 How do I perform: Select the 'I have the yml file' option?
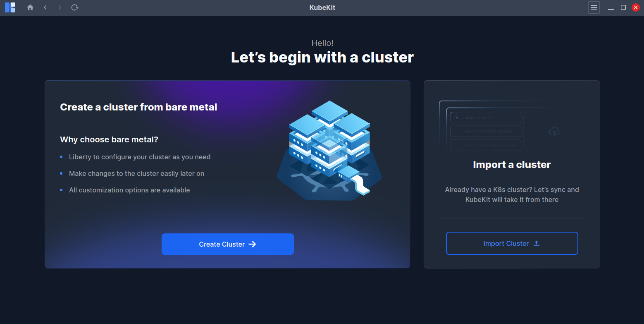coord(485,117)
